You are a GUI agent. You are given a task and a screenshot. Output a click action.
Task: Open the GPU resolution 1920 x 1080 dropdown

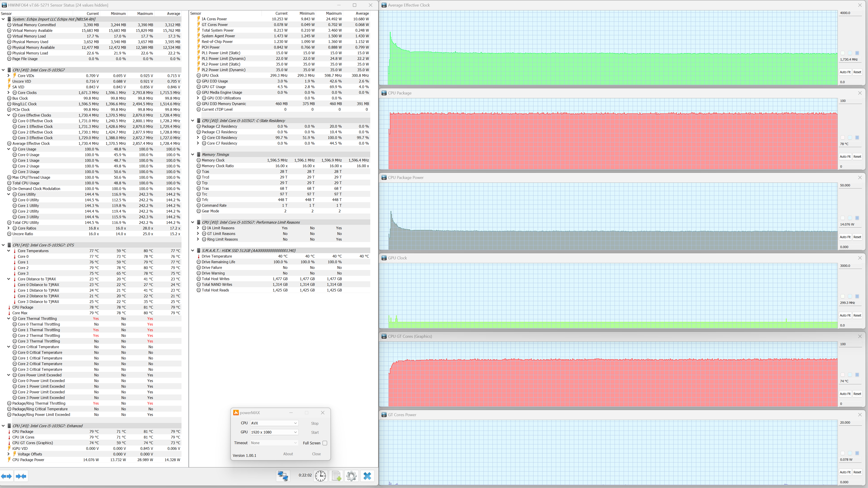(x=274, y=432)
